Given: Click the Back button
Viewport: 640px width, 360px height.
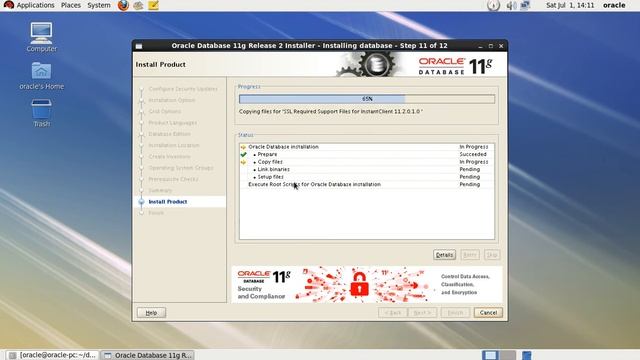Looking at the screenshot, I should (x=393, y=313).
